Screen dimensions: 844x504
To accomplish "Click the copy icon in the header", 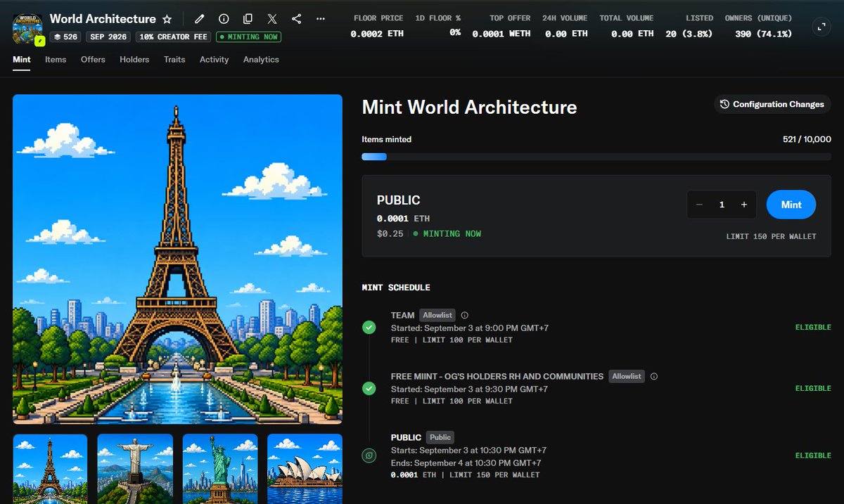I will tap(248, 19).
